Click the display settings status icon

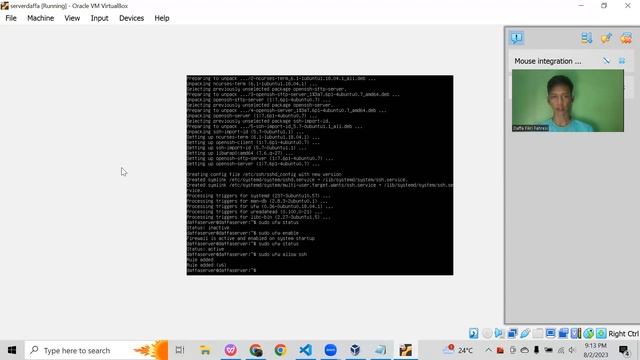550,333
